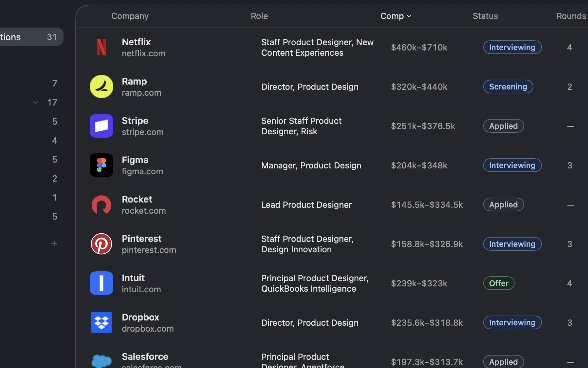Click the plus icon in the sidebar
The width and height of the screenshot is (588, 368).
[x=54, y=243]
